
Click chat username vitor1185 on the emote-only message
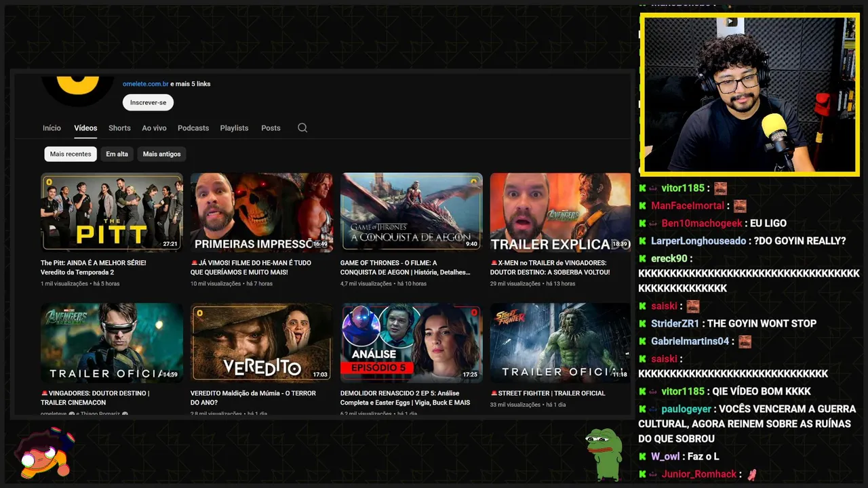pyautogui.click(x=683, y=188)
